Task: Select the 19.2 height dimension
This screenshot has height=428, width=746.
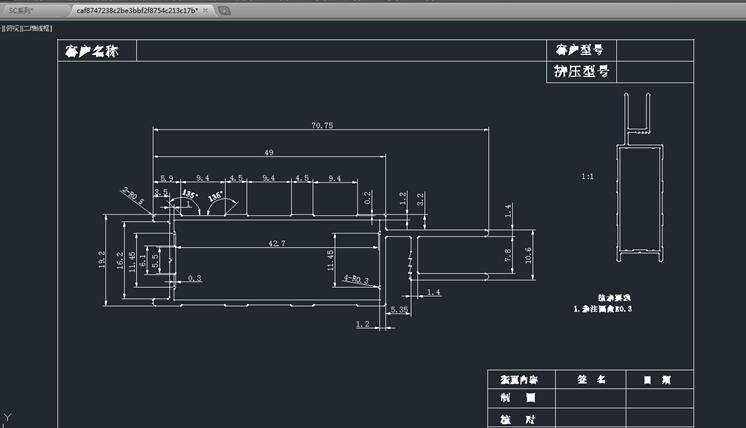Action: coord(101,260)
